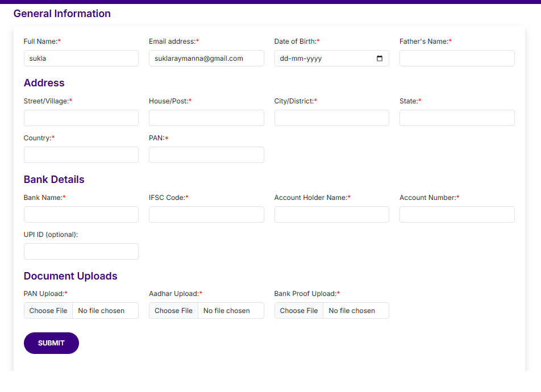Viewport: 541px width, 392px height.
Task: Focus the Father's Name text box
Action: coord(457,59)
